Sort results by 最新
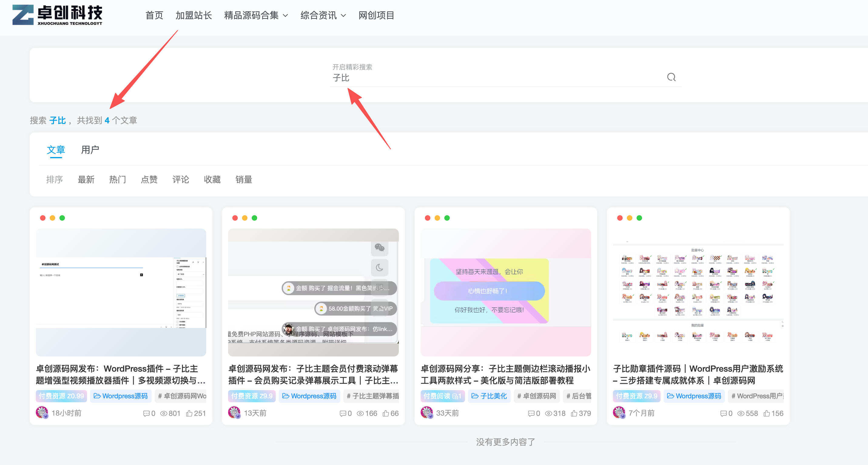This screenshot has height=465, width=868. (86, 179)
